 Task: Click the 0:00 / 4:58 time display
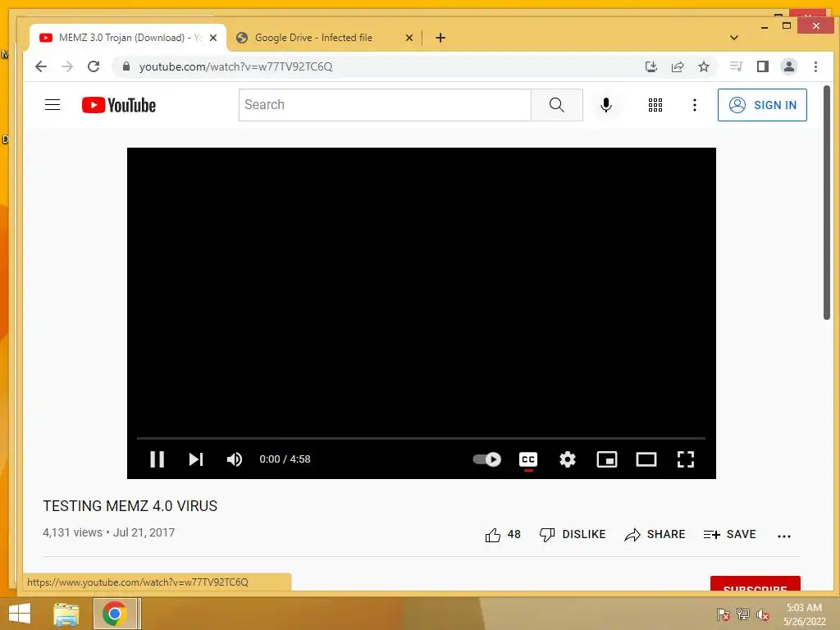click(285, 459)
